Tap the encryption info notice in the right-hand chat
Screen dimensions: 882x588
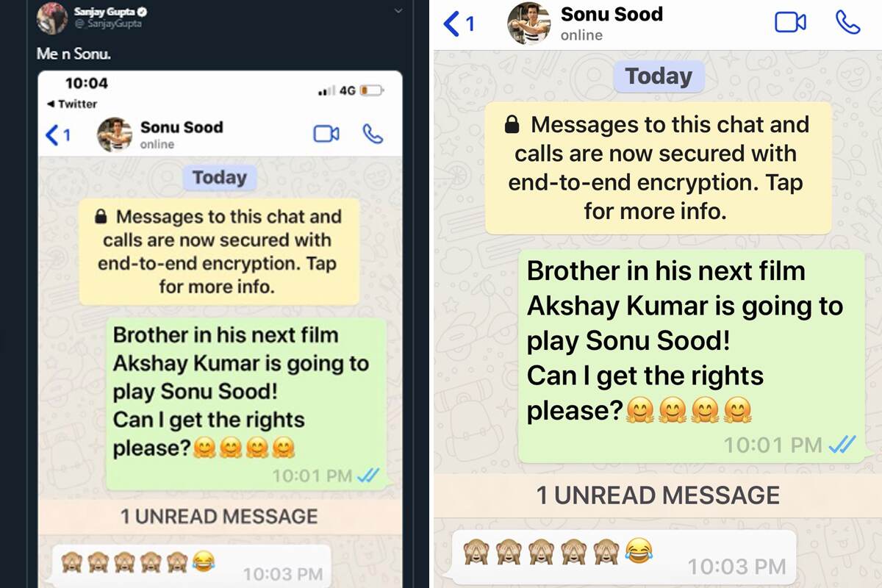[x=659, y=168]
